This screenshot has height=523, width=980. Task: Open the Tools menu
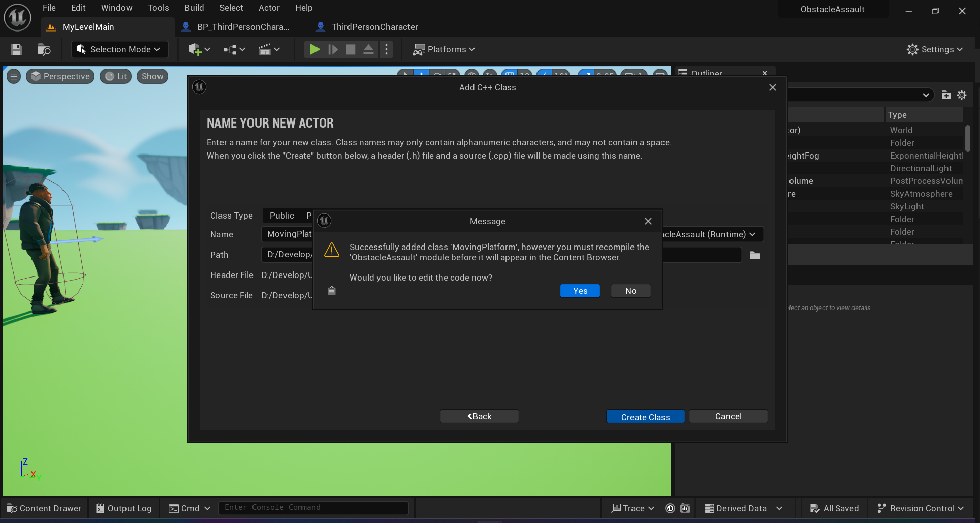pyautogui.click(x=158, y=8)
